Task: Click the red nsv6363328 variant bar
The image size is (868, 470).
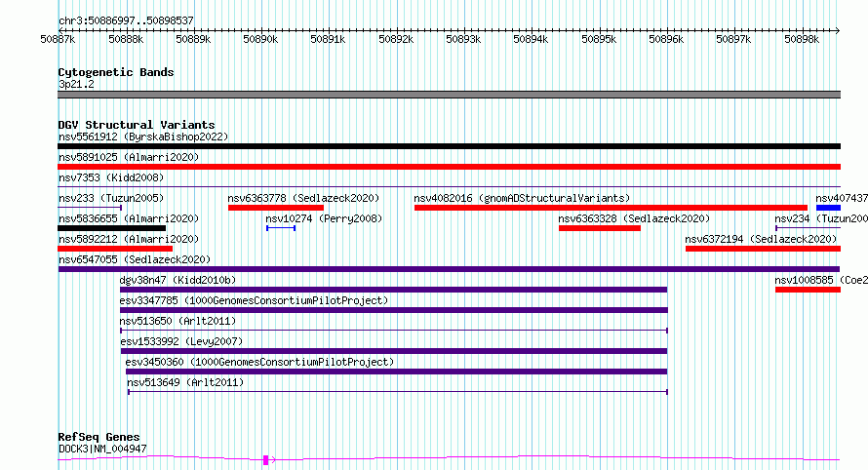Action: click(x=600, y=228)
